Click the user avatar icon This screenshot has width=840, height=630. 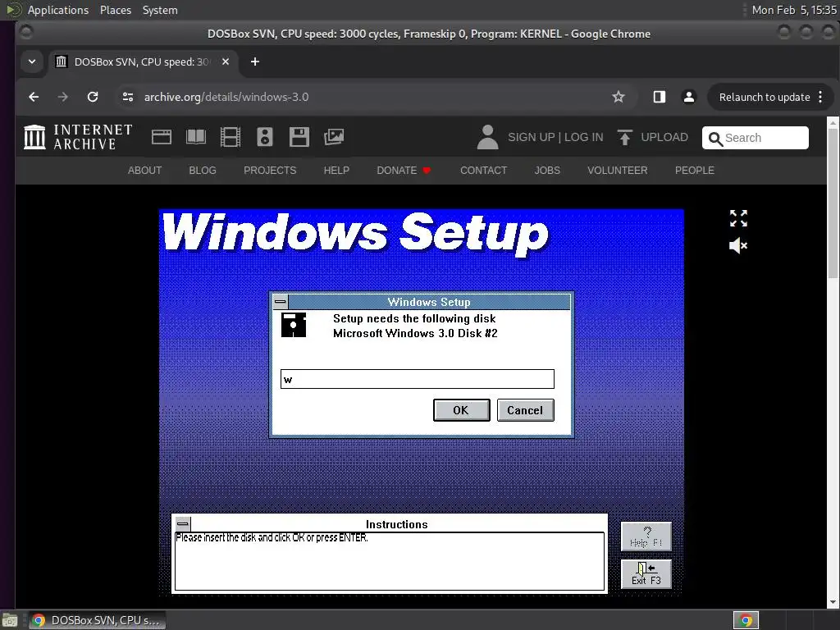pyautogui.click(x=487, y=137)
